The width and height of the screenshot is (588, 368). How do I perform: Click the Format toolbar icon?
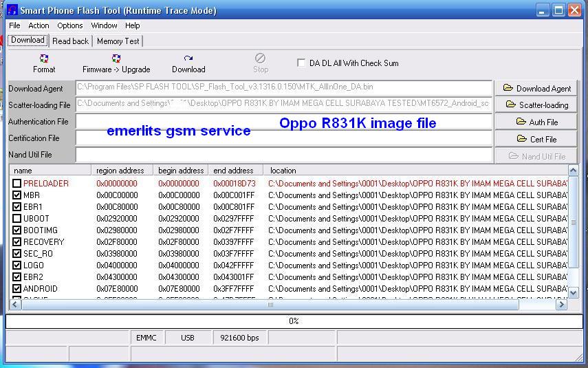[x=44, y=58]
